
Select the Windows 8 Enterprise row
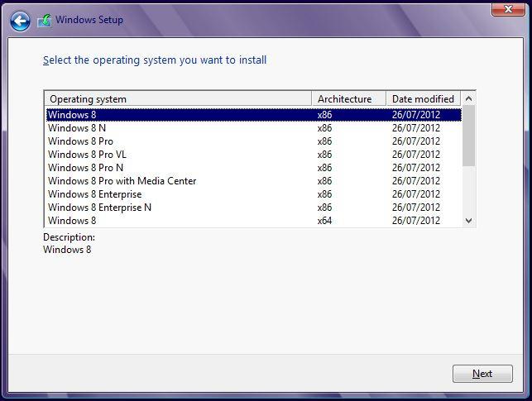tap(254, 194)
